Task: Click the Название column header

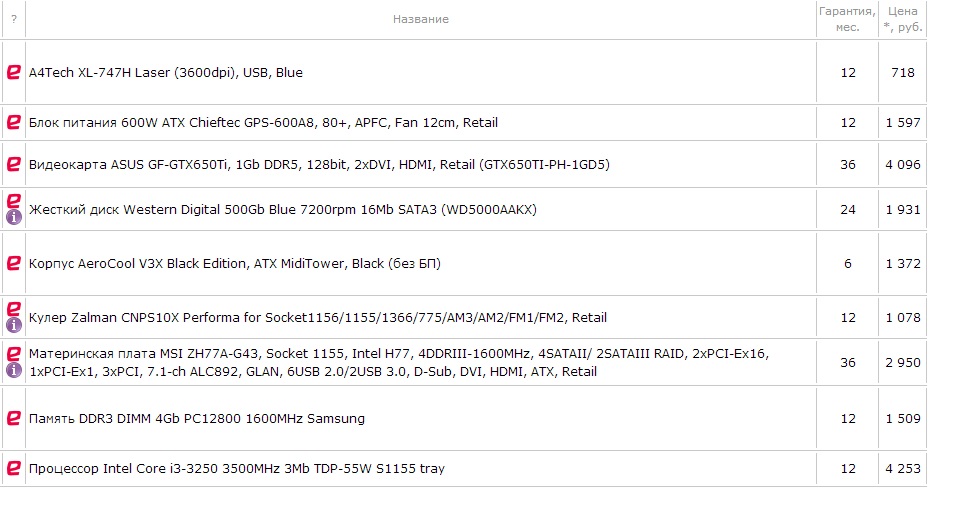Action: (x=421, y=19)
